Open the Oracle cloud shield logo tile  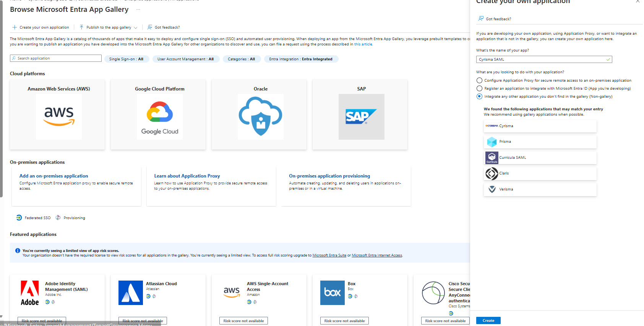coord(261,116)
